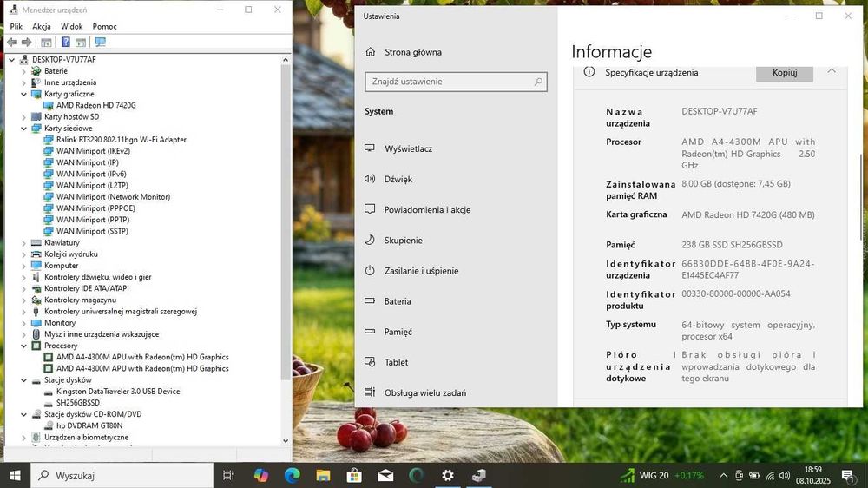Click the Zasilanie i uśpienie power icon
The width and height of the screenshot is (868, 488).
point(370,270)
